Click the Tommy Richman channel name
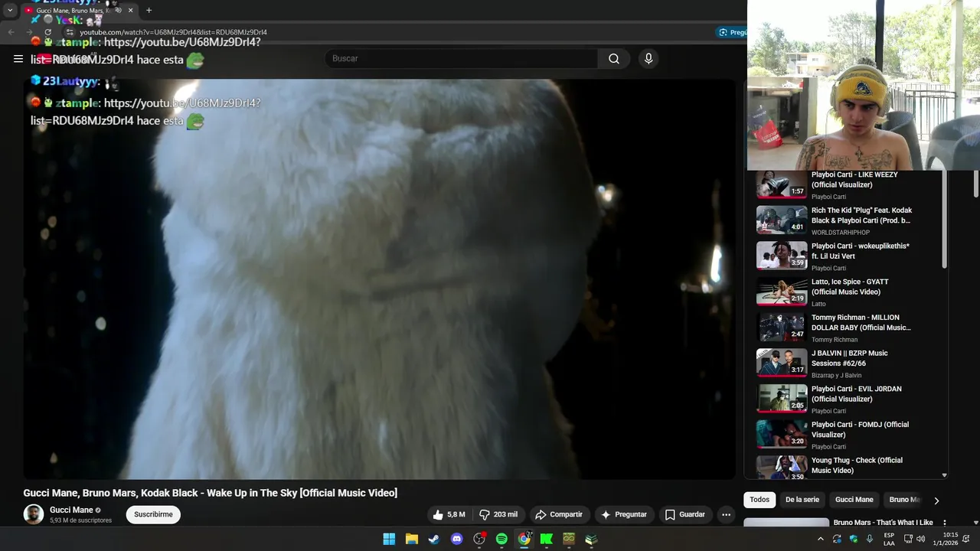This screenshot has width=980, height=551. tap(835, 340)
